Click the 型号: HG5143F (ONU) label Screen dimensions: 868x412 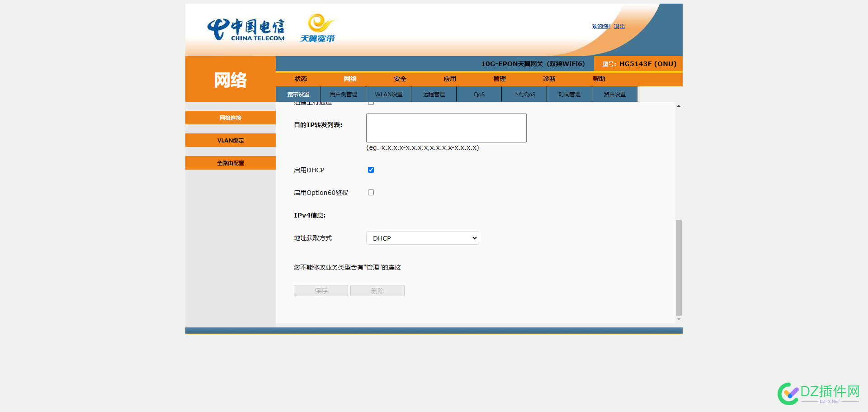click(x=639, y=64)
